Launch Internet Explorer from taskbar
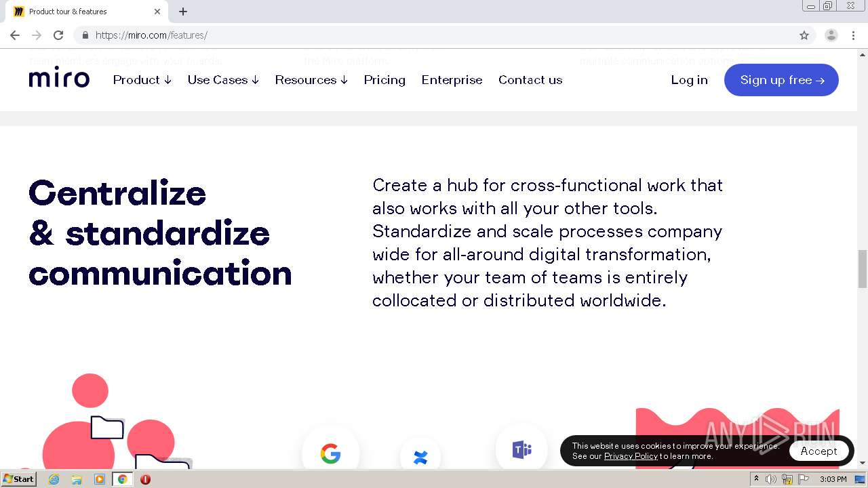868x488 pixels. pos(54,479)
